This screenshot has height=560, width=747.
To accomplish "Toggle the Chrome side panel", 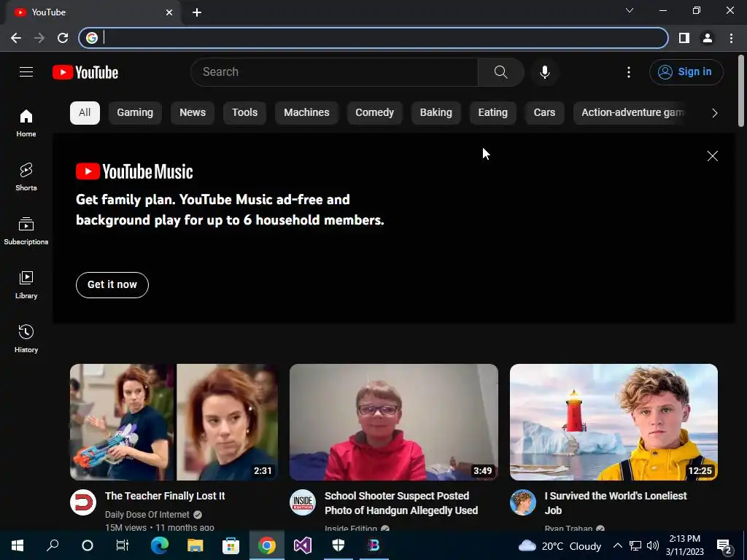I will 684,38.
